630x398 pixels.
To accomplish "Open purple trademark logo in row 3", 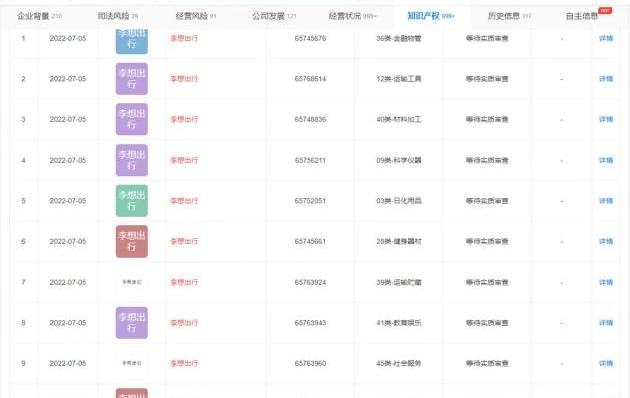I will tap(132, 119).
